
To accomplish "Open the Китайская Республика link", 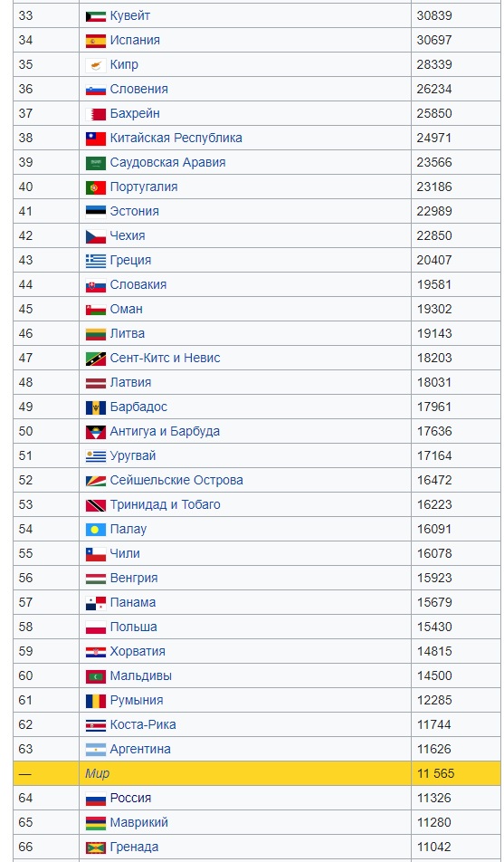I will click(176, 138).
